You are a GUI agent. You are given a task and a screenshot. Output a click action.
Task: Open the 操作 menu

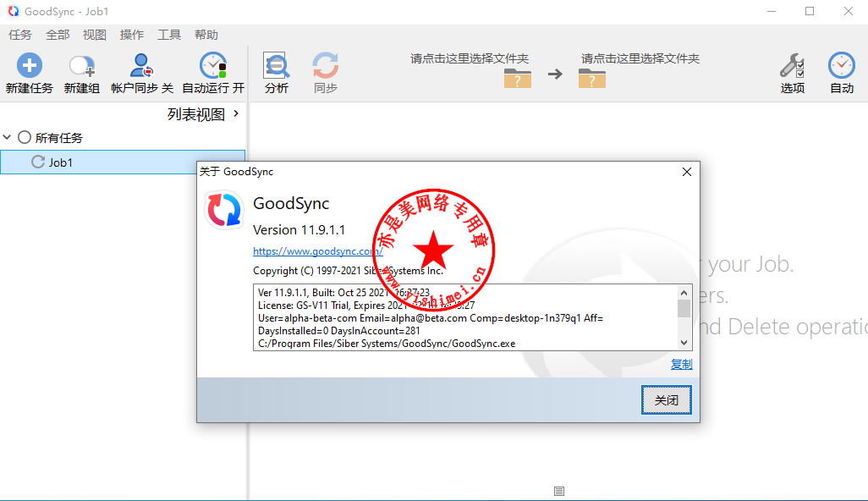[132, 35]
